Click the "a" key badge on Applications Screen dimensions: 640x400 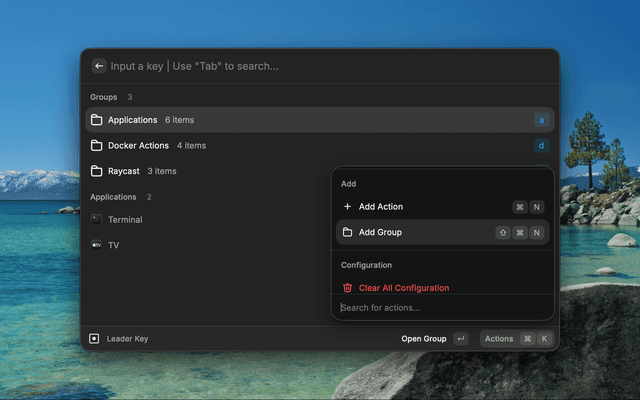[x=541, y=120]
